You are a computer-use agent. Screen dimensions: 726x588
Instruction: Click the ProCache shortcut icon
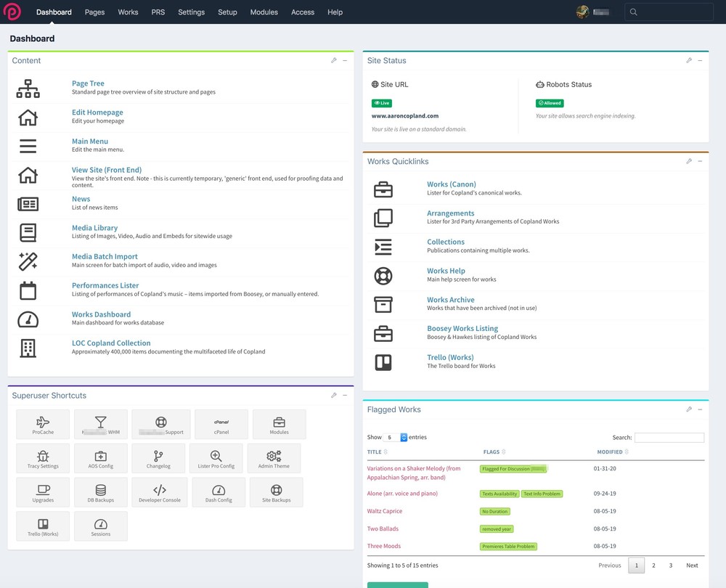pos(43,424)
